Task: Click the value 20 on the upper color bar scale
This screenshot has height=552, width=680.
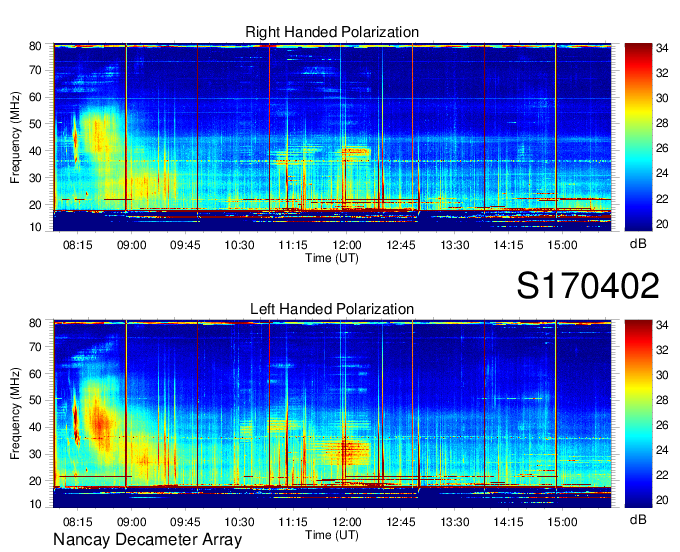Action: (x=662, y=224)
